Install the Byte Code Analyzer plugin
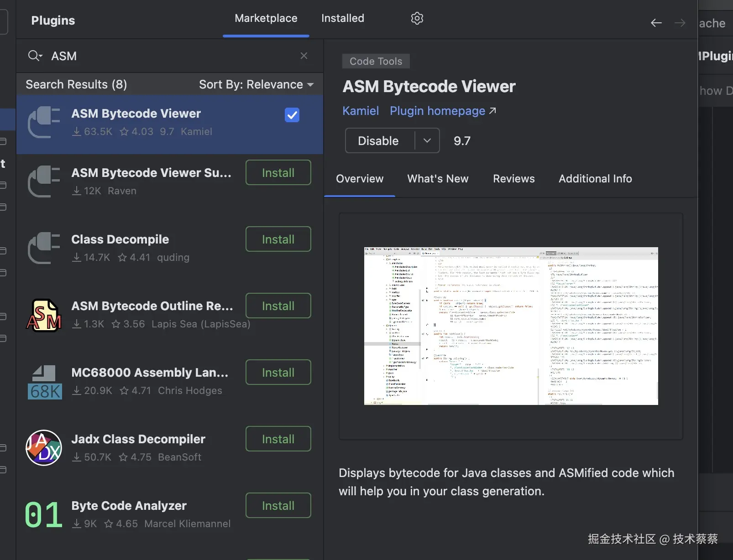This screenshot has width=733, height=560. 278,505
